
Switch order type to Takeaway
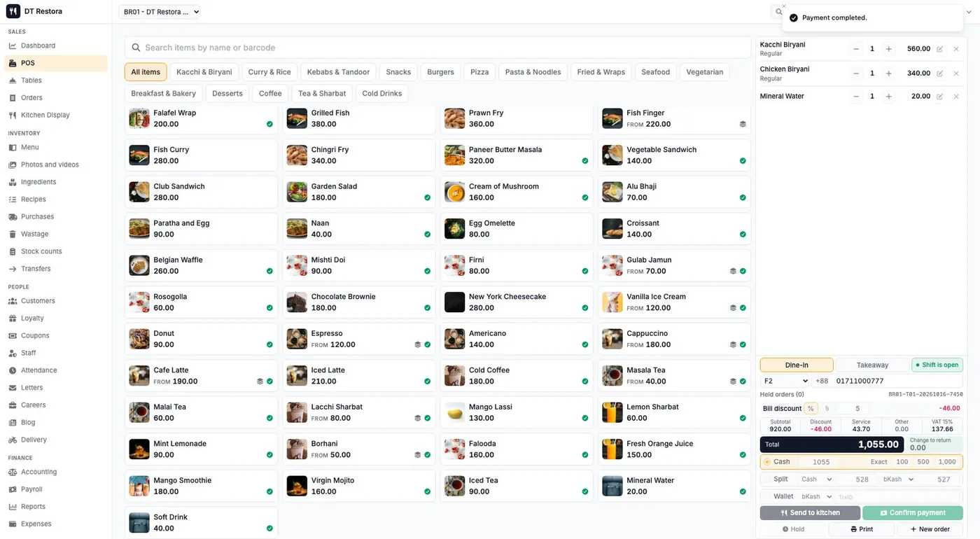[x=872, y=365]
